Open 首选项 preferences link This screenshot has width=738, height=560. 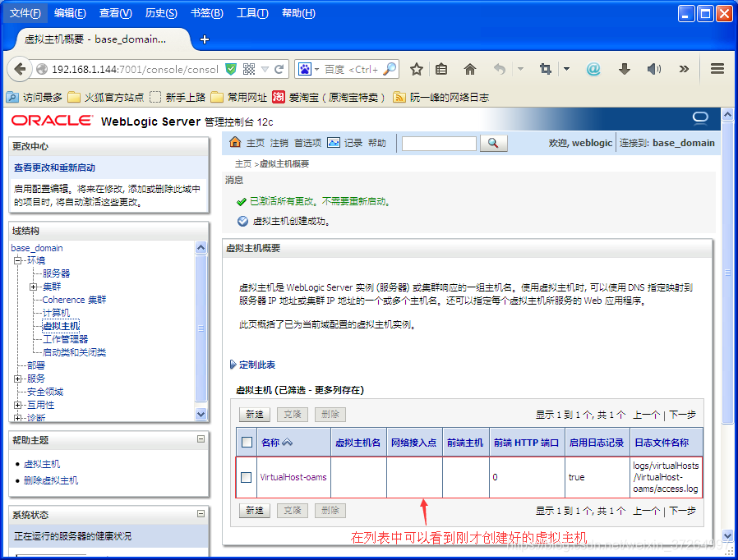(308, 143)
